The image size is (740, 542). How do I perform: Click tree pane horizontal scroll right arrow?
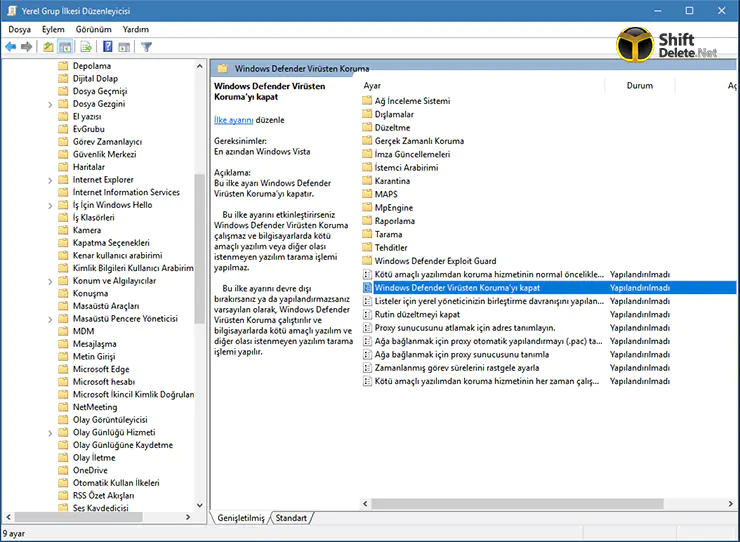(188, 517)
